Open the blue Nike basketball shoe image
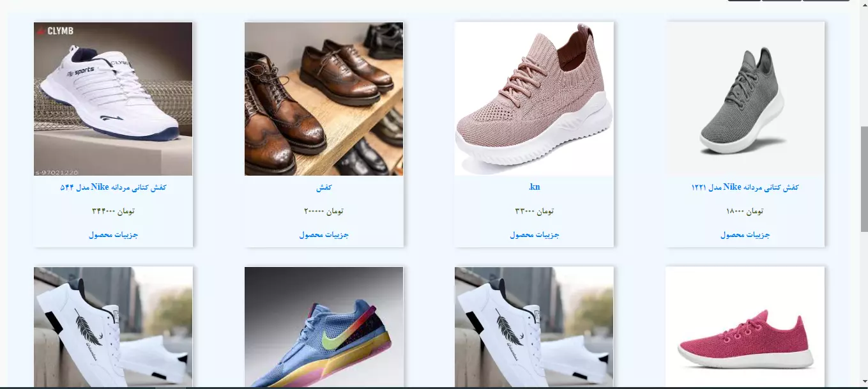 [324, 328]
